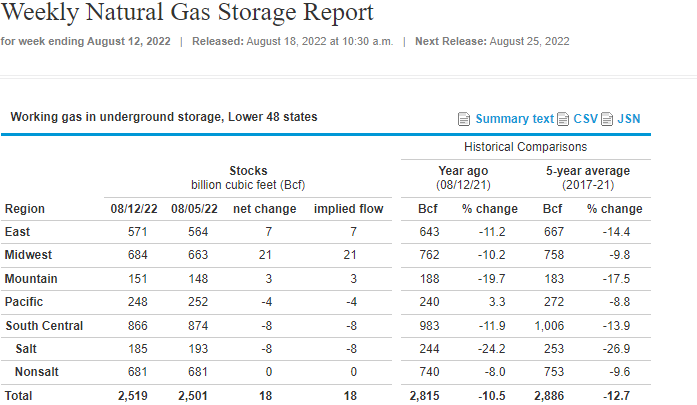The image size is (697, 405).
Task: Click Total 08/05/22 stock value 2,501
Action: pyautogui.click(x=193, y=396)
